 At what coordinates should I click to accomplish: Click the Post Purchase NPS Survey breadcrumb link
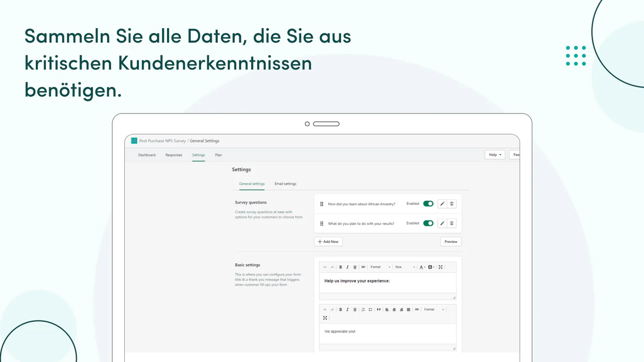point(163,141)
